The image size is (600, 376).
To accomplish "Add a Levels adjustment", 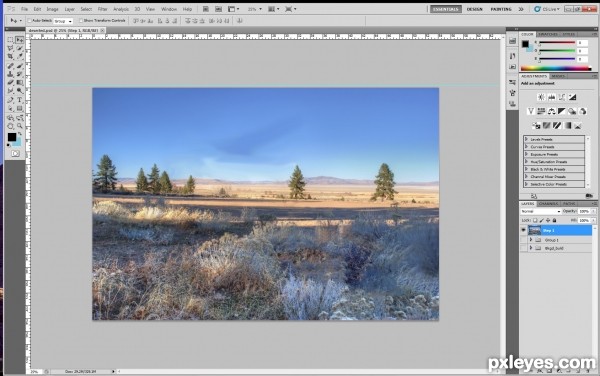I will click(x=551, y=97).
